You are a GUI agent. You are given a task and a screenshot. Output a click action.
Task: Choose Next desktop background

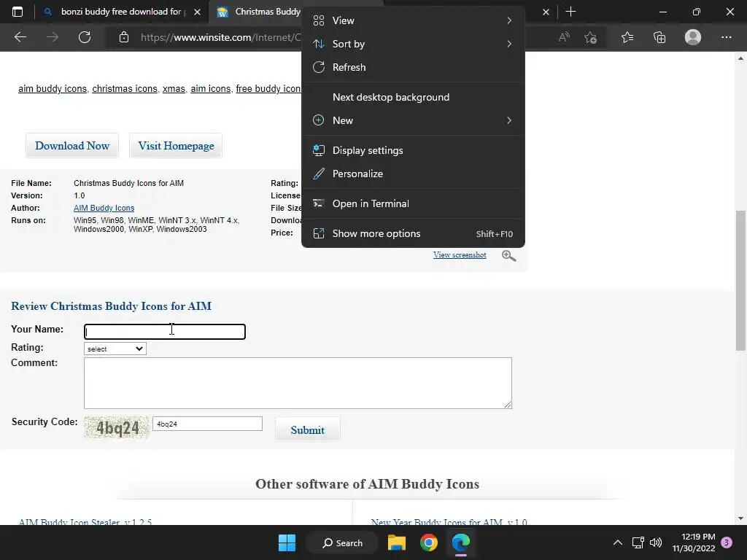[x=413, y=97]
